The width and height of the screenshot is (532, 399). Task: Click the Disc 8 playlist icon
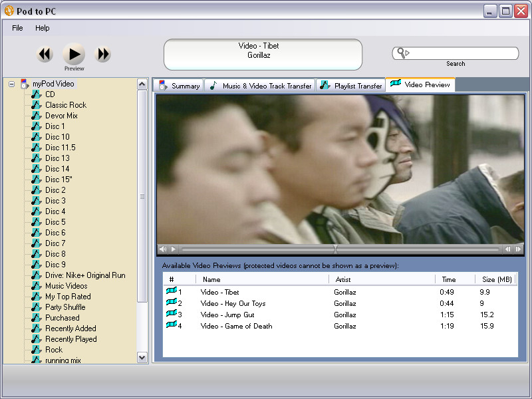37,254
